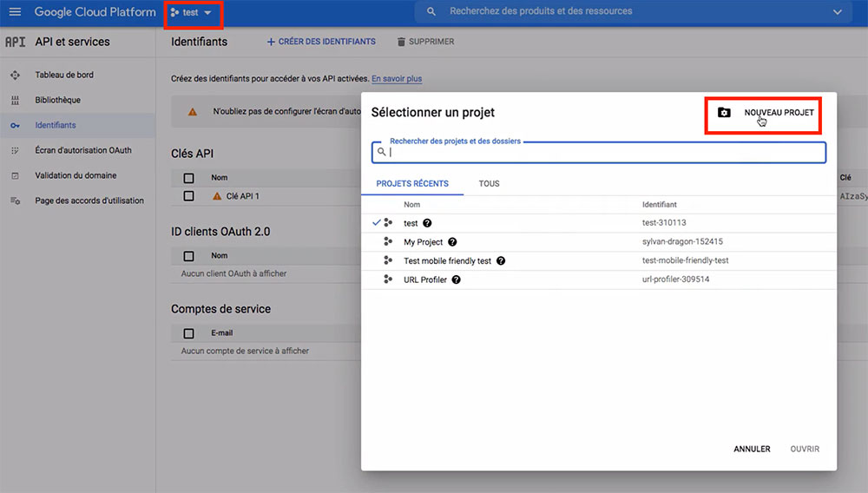Image resolution: width=868 pixels, height=493 pixels.
Task: Click the test-310113 identifier
Action: (664, 222)
